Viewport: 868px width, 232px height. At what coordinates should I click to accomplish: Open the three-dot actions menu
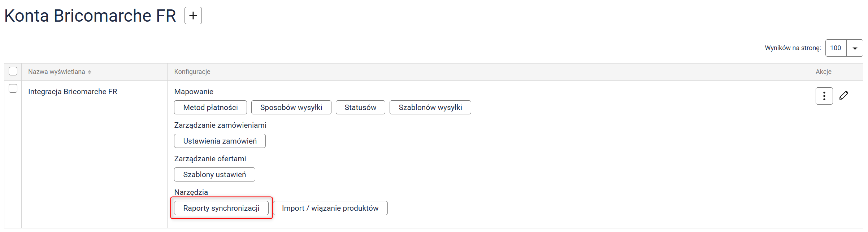coord(824,96)
